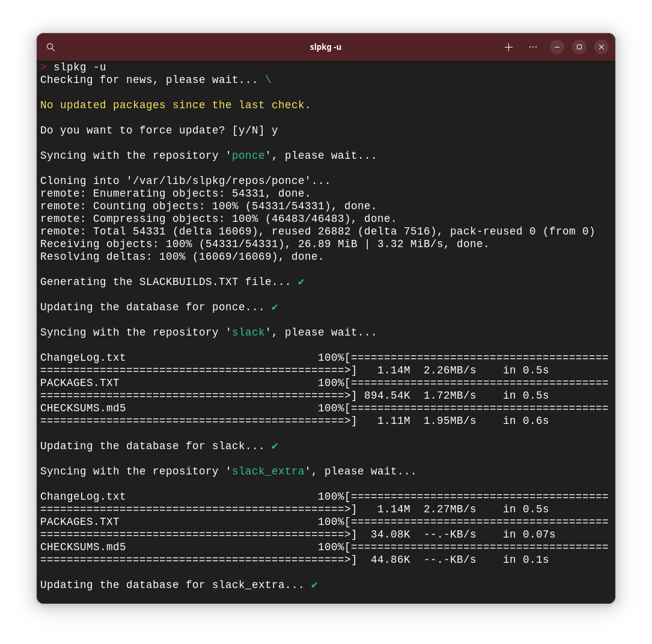Click '1.72MB/s' download speed
Image resolution: width=652 pixels, height=644 pixels.
click(449, 396)
